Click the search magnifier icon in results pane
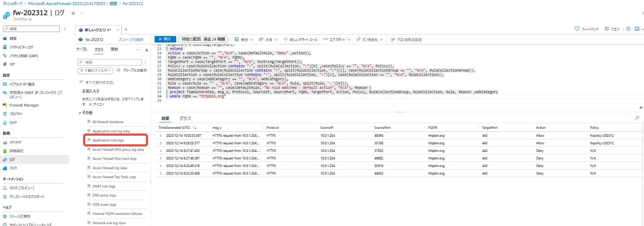This screenshot has width=644, height=226. pyautogui.click(x=637, y=118)
